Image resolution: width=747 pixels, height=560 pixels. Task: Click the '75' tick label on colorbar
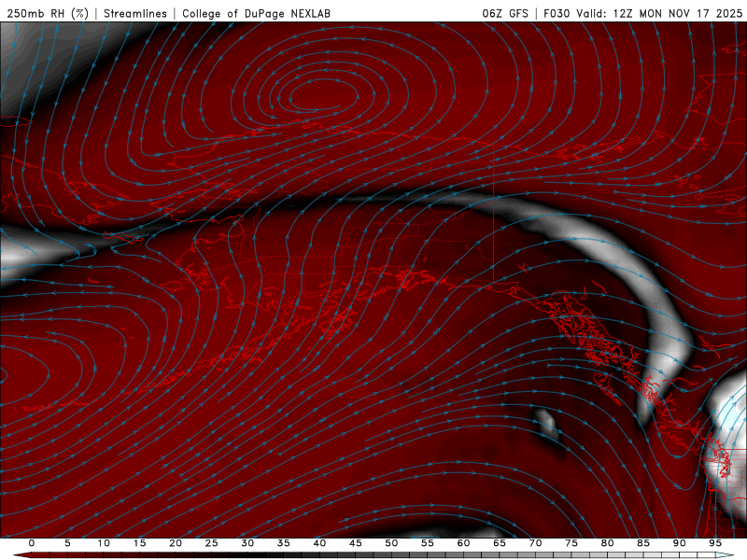point(571,543)
